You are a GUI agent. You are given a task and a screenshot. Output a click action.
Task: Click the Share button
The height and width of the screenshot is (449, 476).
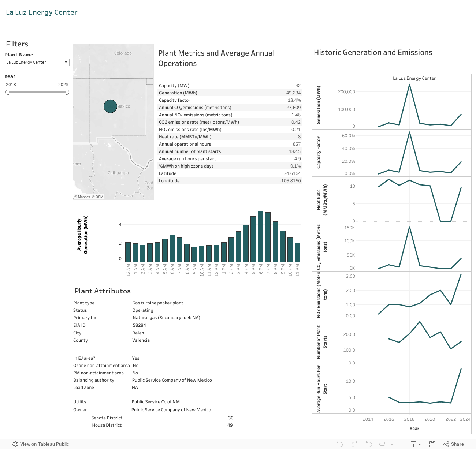[454, 444]
